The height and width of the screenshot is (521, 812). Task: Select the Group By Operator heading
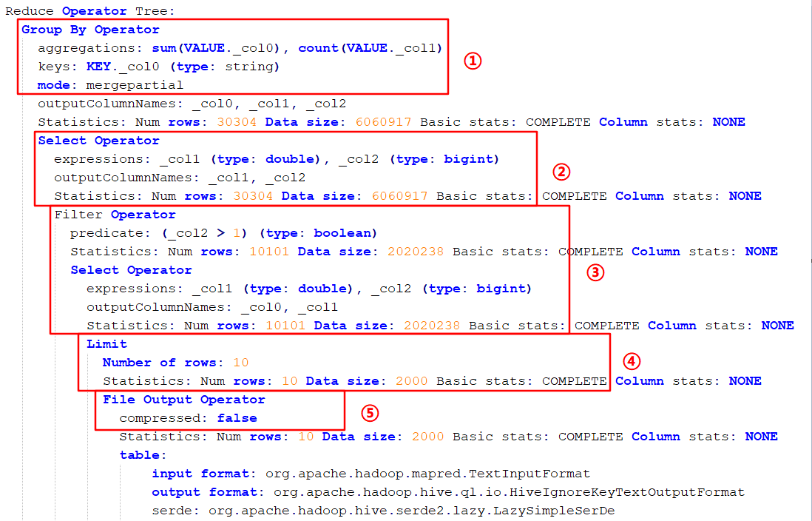90,30
